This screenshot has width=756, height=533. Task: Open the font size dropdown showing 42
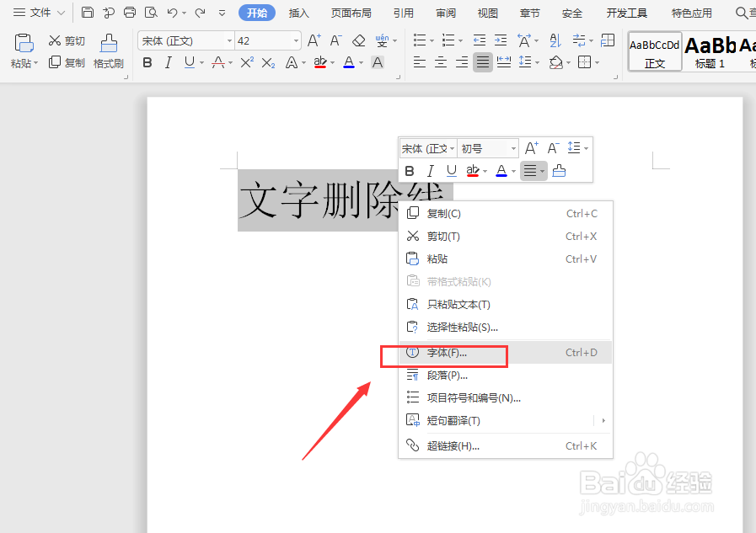[x=261, y=40]
